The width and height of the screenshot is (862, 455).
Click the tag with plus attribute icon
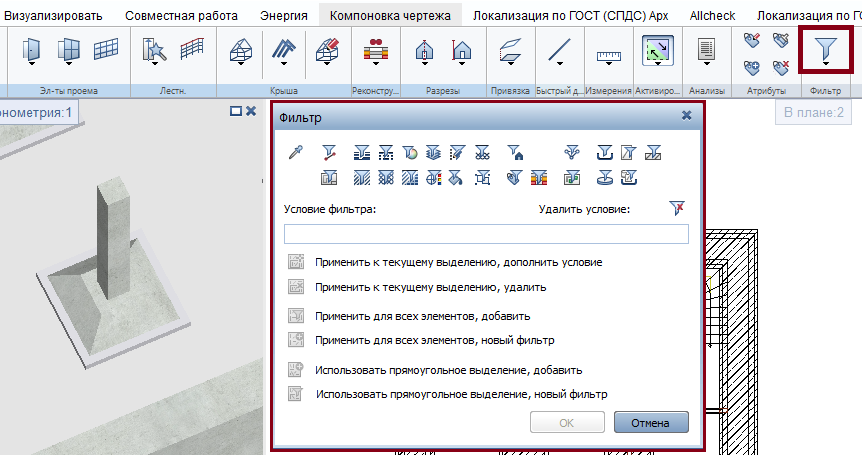(x=752, y=68)
